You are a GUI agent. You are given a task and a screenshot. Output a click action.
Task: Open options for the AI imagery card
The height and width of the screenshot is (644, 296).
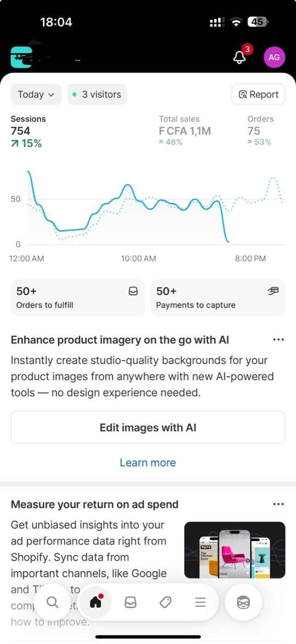(279, 339)
